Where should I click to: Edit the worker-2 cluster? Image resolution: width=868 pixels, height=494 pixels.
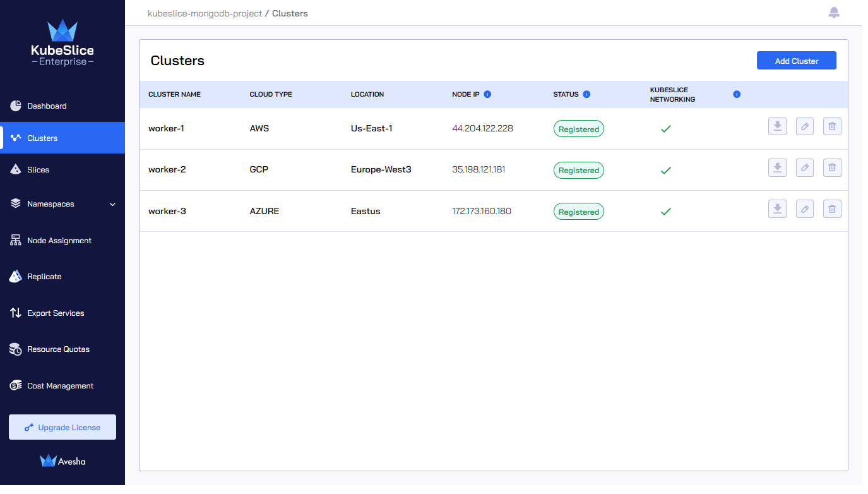coord(805,167)
